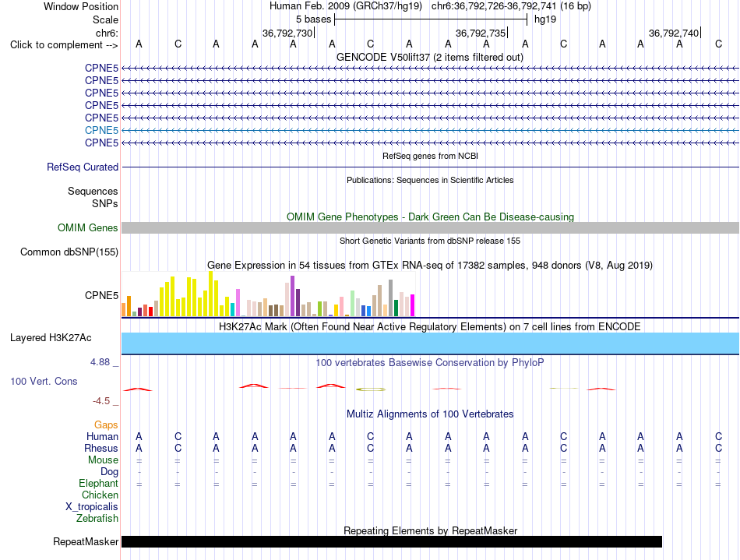The width and height of the screenshot is (740, 560).
Task: Click the Rhesus species row label
Action: coord(101,448)
